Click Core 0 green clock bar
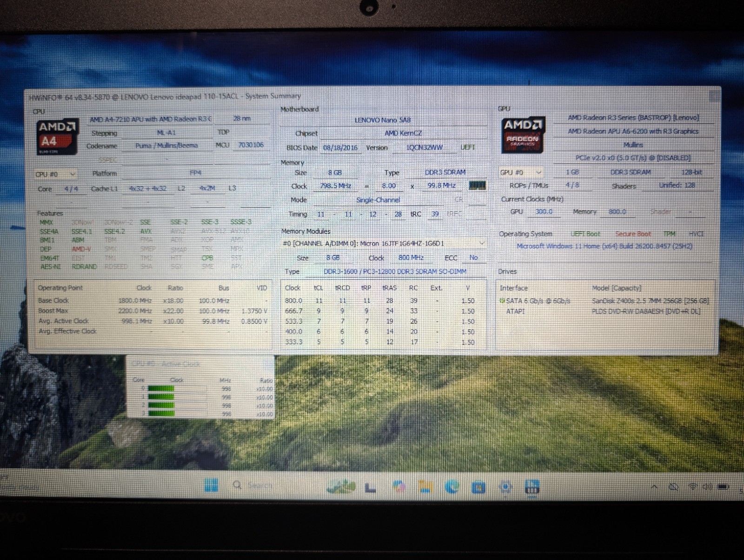The image size is (744, 560). [x=160, y=388]
